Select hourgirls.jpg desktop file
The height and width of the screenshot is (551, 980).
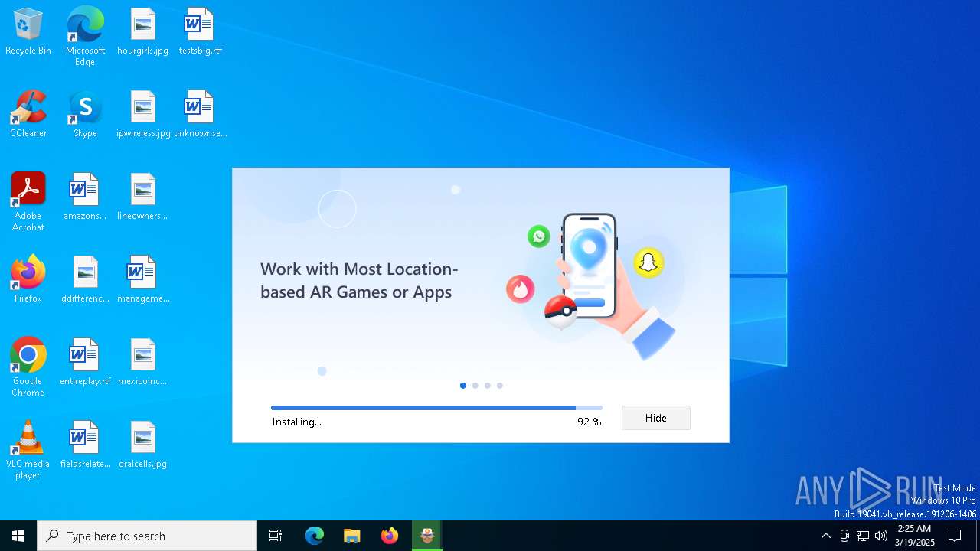click(x=142, y=32)
